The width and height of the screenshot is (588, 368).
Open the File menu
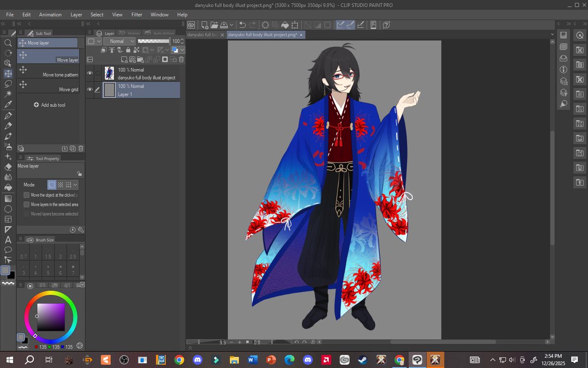point(10,15)
